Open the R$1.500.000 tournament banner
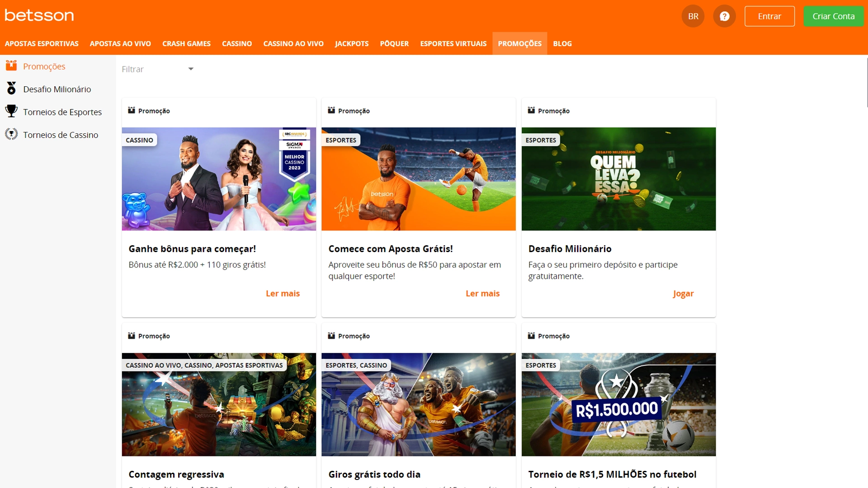Image resolution: width=868 pixels, height=488 pixels. tap(618, 404)
